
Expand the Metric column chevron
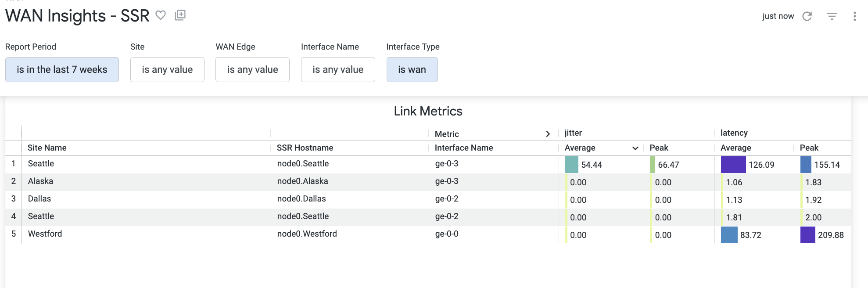(x=548, y=134)
